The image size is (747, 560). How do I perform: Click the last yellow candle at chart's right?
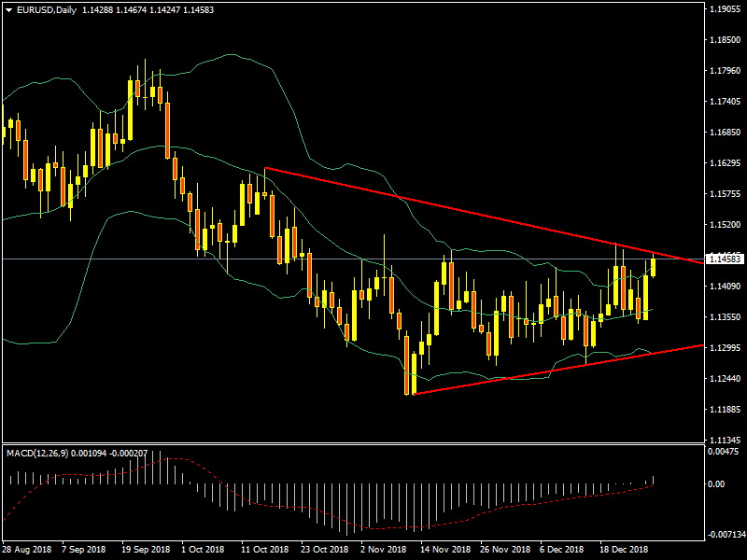click(x=653, y=266)
